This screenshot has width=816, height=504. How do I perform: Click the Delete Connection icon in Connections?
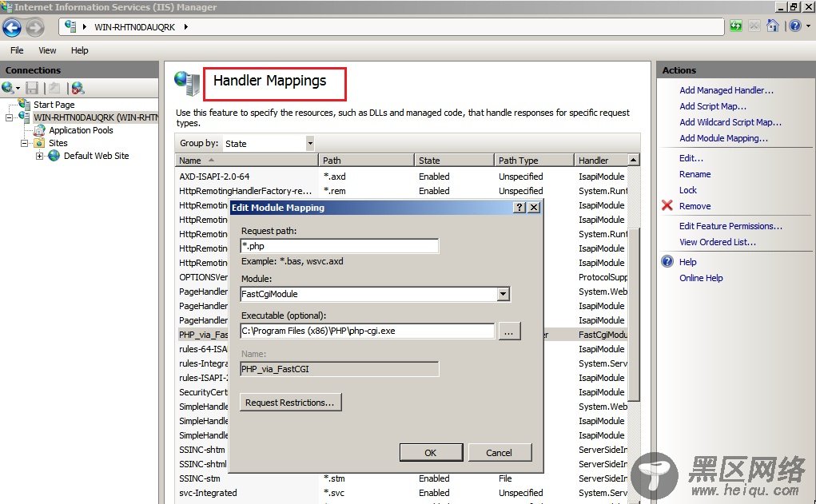(x=78, y=88)
